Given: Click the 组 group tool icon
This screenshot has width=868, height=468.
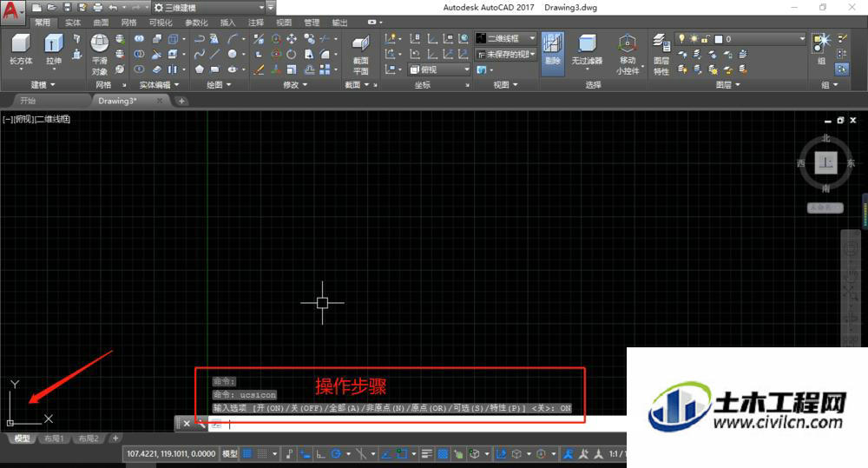Looking at the screenshot, I should pos(821,49).
